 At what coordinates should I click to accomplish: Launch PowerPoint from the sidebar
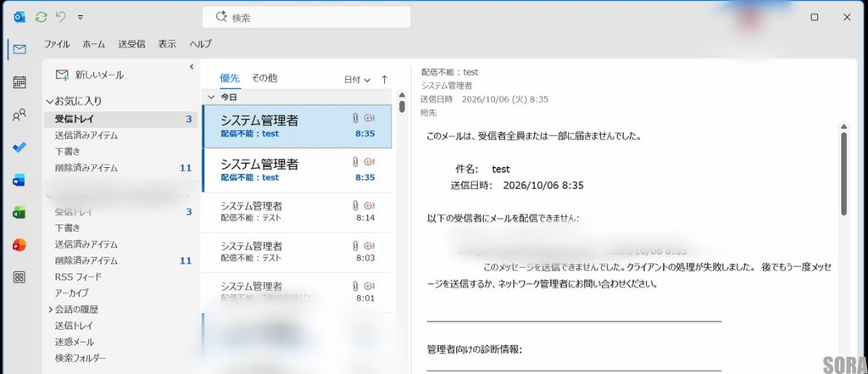tap(19, 245)
